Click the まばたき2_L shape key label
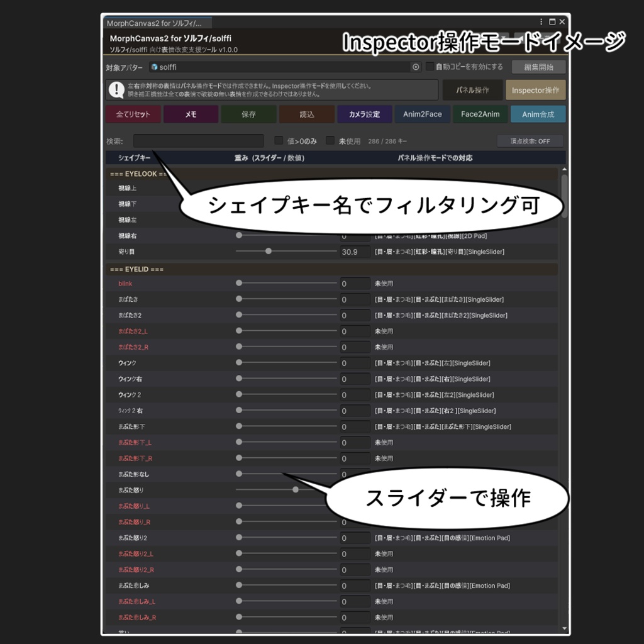 [133, 331]
